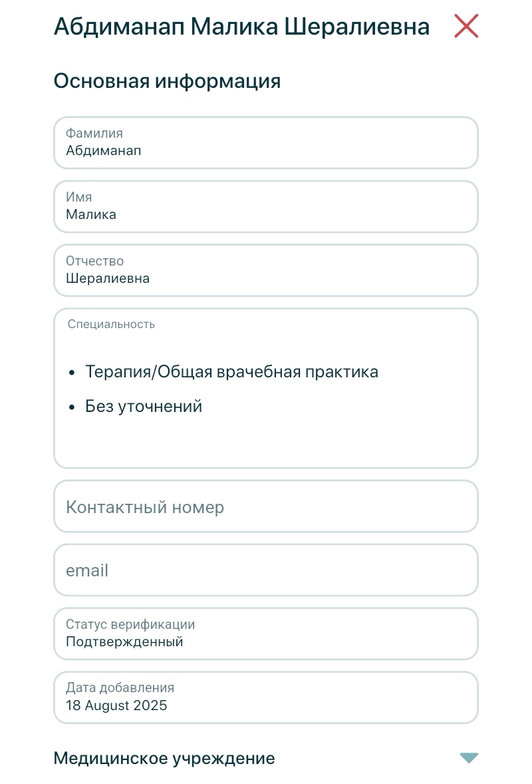Click the empty Контактный номер field
Image resolution: width=532 pixels, height=784 pixels.
266,506
